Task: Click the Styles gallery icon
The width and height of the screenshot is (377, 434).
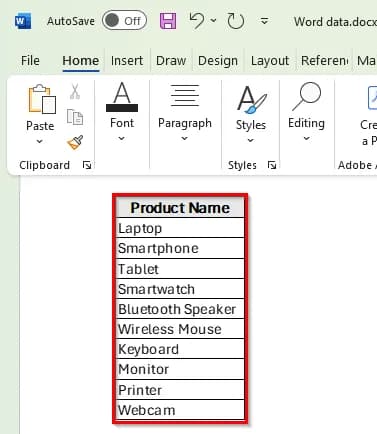Action: tap(252, 99)
